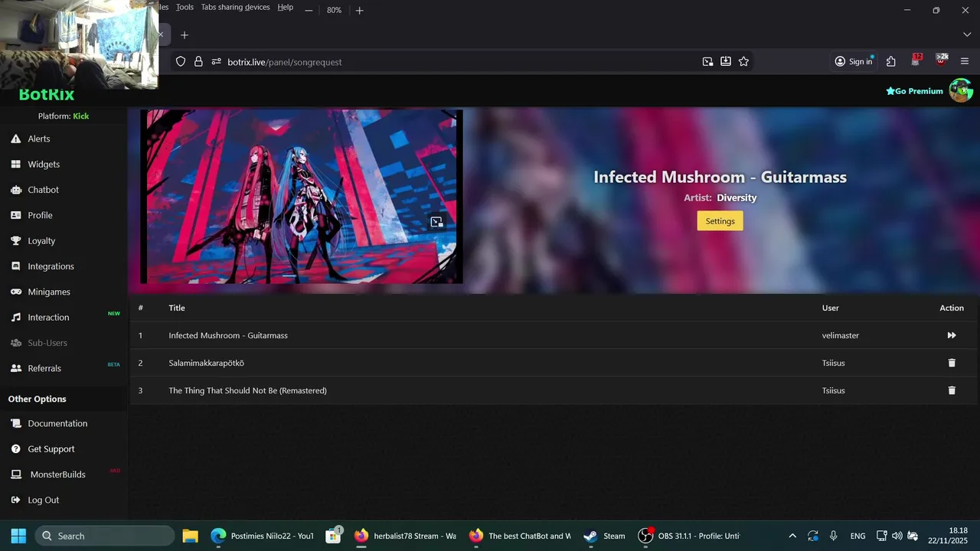
Task: Click the BotRix logo
Action: pos(47,95)
